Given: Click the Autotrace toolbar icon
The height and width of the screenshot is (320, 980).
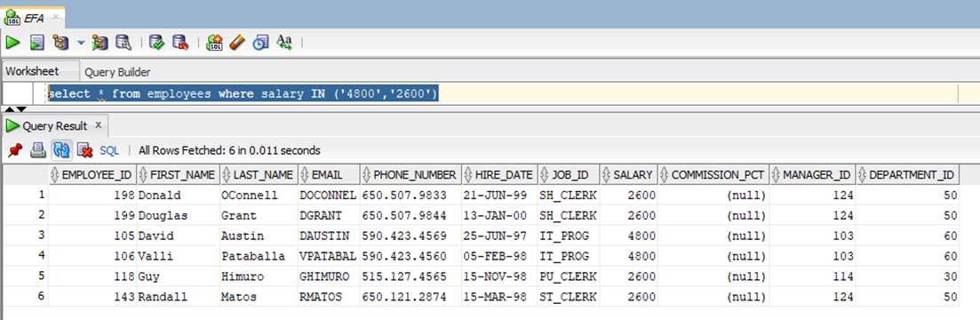Looking at the screenshot, I should pyautogui.click(x=100, y=43).
